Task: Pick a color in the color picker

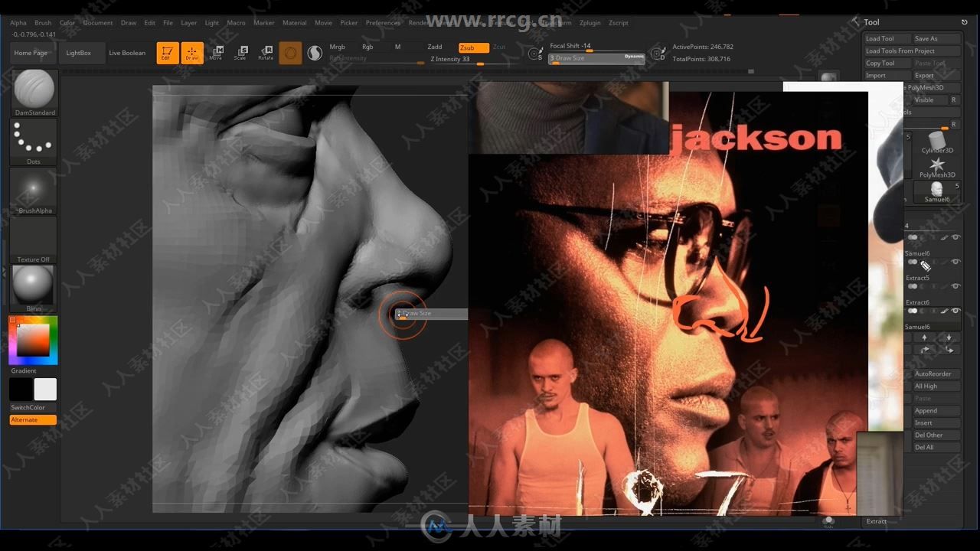Action: pos(34,340)
